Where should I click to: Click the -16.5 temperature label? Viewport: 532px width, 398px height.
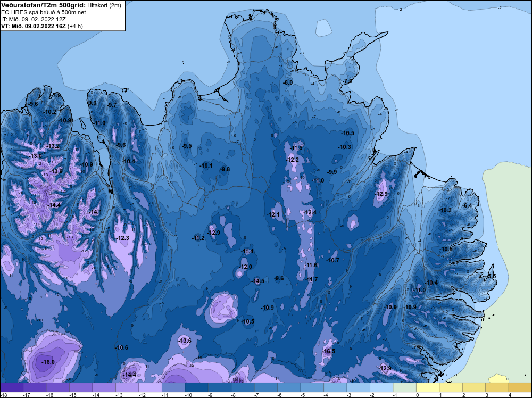328,351
